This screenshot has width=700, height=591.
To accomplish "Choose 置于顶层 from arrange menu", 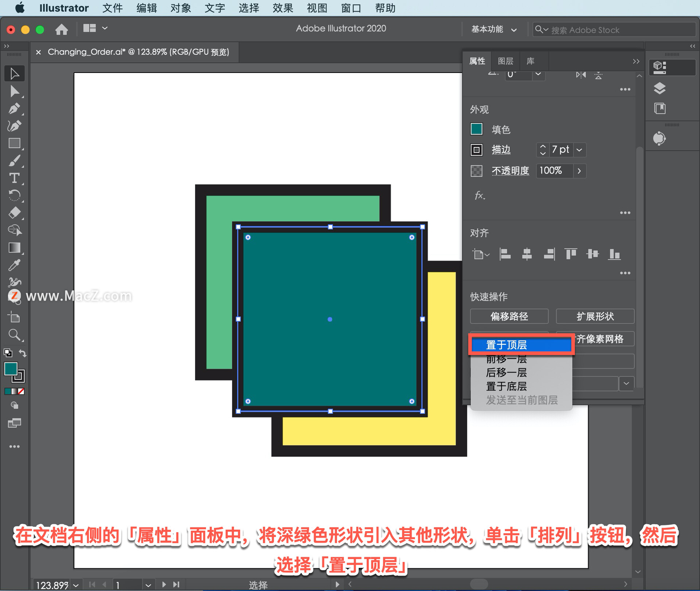I will pos(521,345).
